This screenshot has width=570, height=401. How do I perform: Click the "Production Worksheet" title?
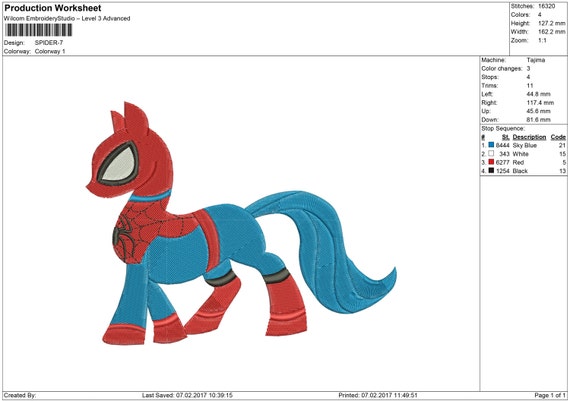[53, 8]
